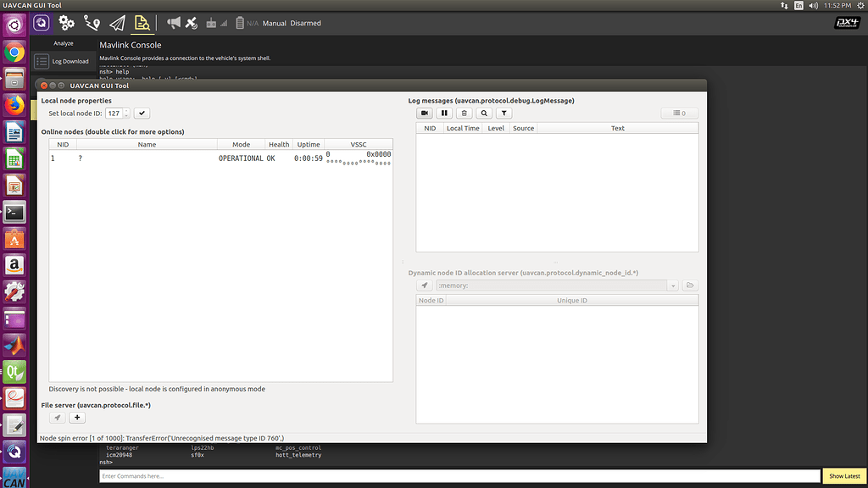
Task: Open Ubuntu Software from the dock
Action: (14, 238)
